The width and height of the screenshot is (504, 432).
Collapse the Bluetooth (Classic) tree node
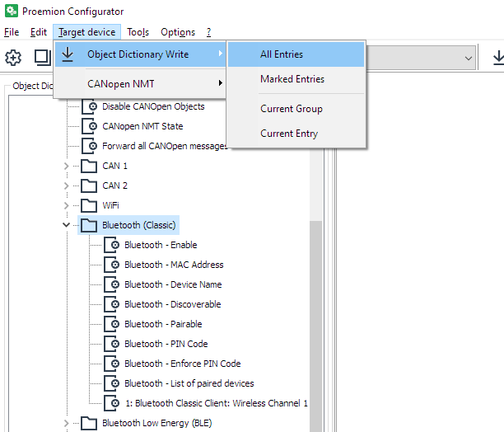click(x=67, y=225)
